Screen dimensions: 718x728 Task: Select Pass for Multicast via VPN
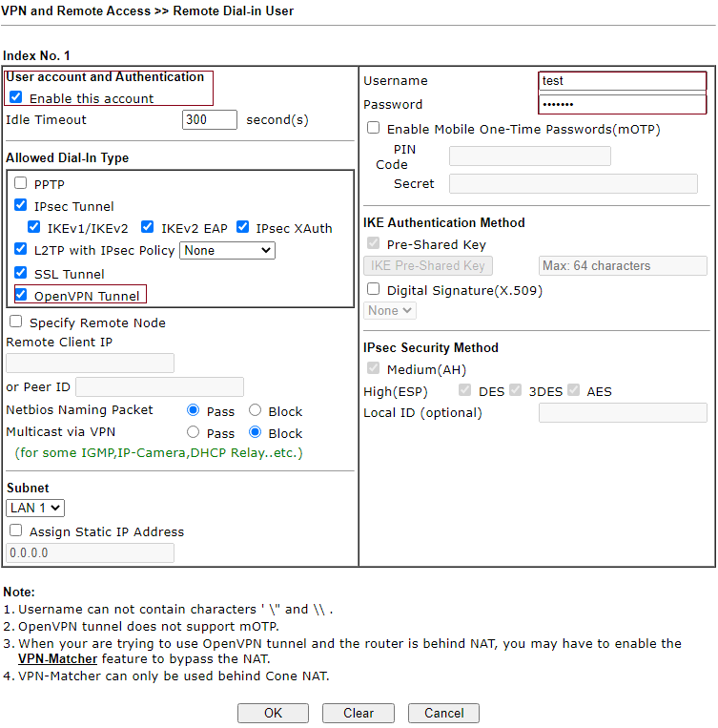194,432
